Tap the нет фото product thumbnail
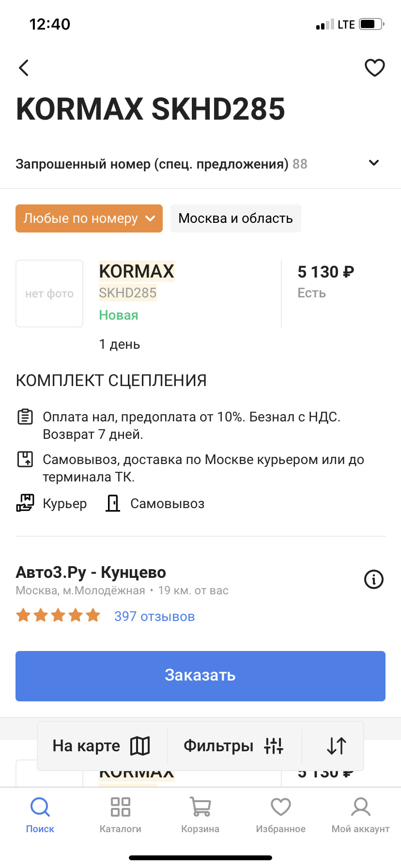This screenshot has width=401, height=868. coord(49,294)
